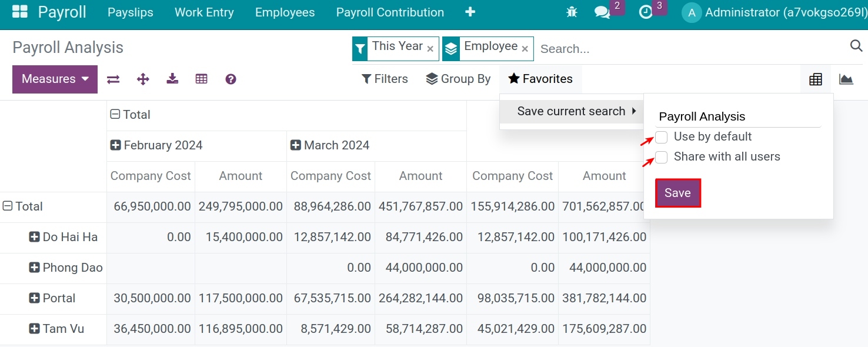Open Save current search option

click(571, 111)
